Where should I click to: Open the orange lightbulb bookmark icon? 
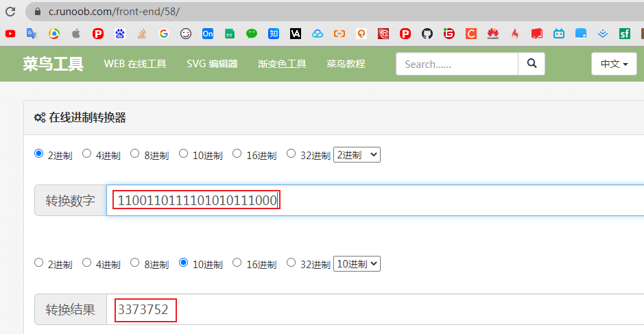(361, 34)
